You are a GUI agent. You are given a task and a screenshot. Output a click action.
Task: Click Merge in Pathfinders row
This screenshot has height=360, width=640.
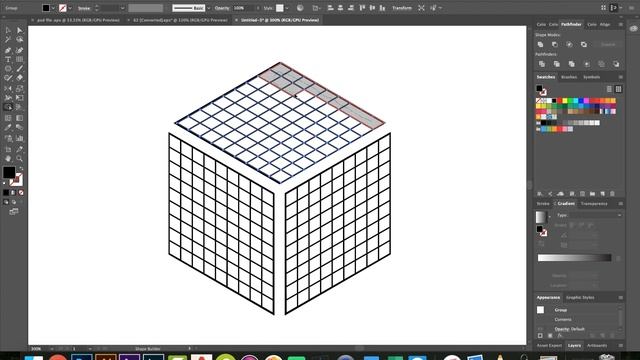click(571, 64)
